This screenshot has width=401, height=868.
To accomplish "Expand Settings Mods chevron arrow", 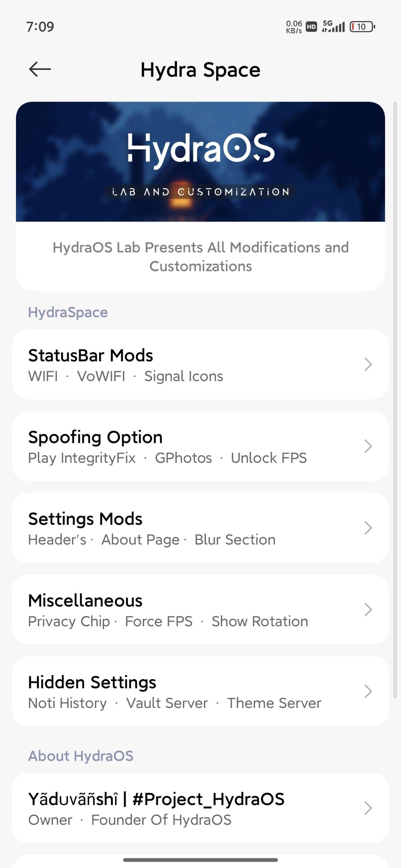I will (x=368, y=528).
